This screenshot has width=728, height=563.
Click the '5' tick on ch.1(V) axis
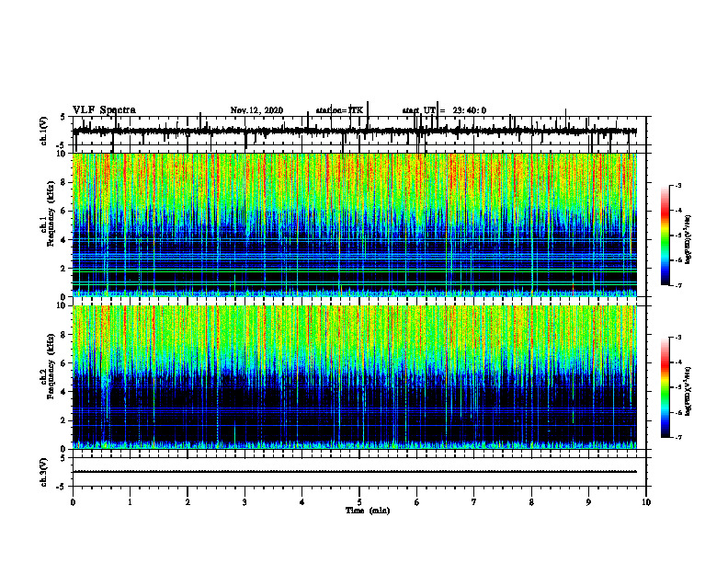[x=63, y=118]
